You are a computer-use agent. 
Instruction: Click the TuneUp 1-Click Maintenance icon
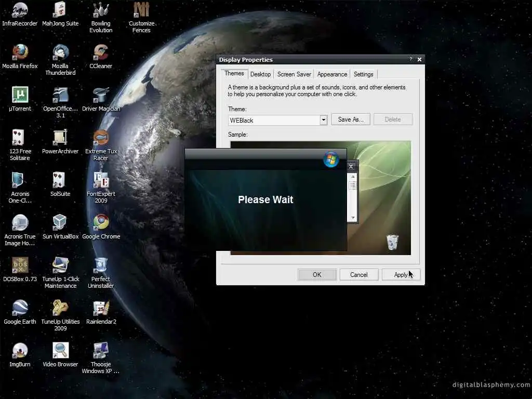[x=60, y=273]
